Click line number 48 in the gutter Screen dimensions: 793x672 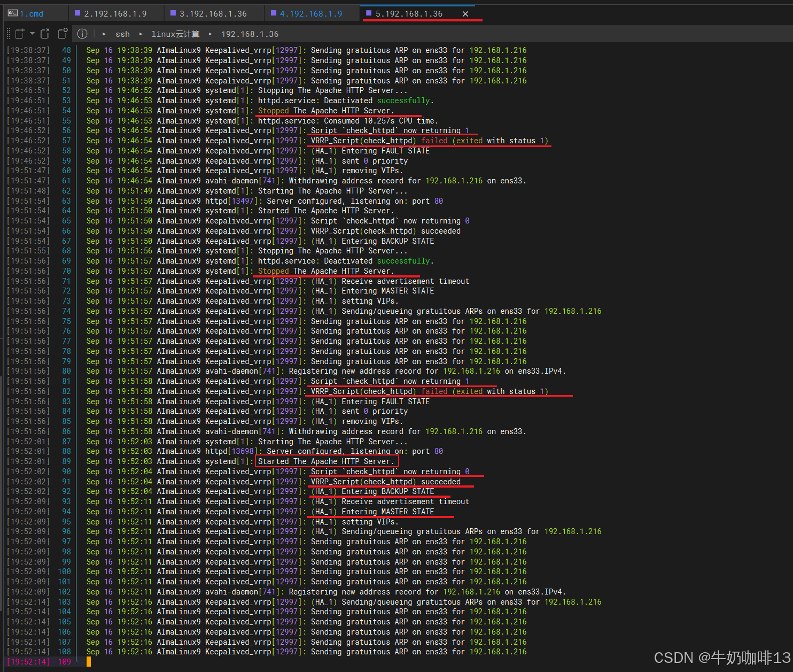click(66, 50)
